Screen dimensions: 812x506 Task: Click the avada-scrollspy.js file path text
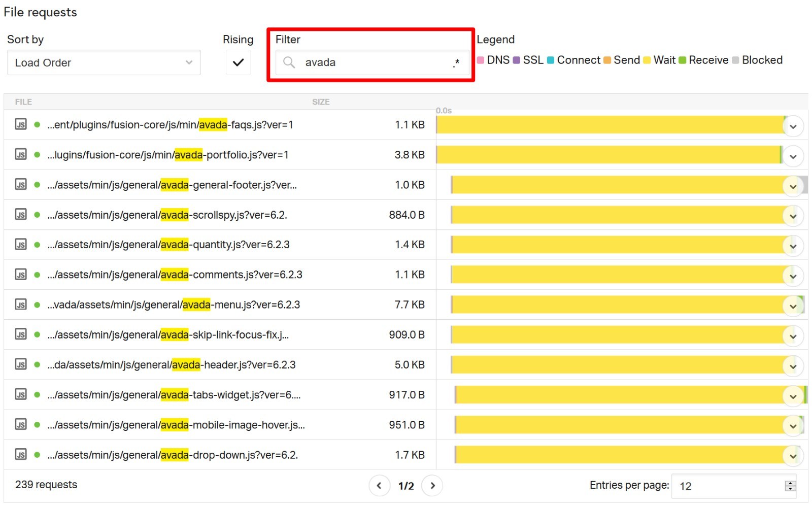pyautogui.click(x=167, y=215)
